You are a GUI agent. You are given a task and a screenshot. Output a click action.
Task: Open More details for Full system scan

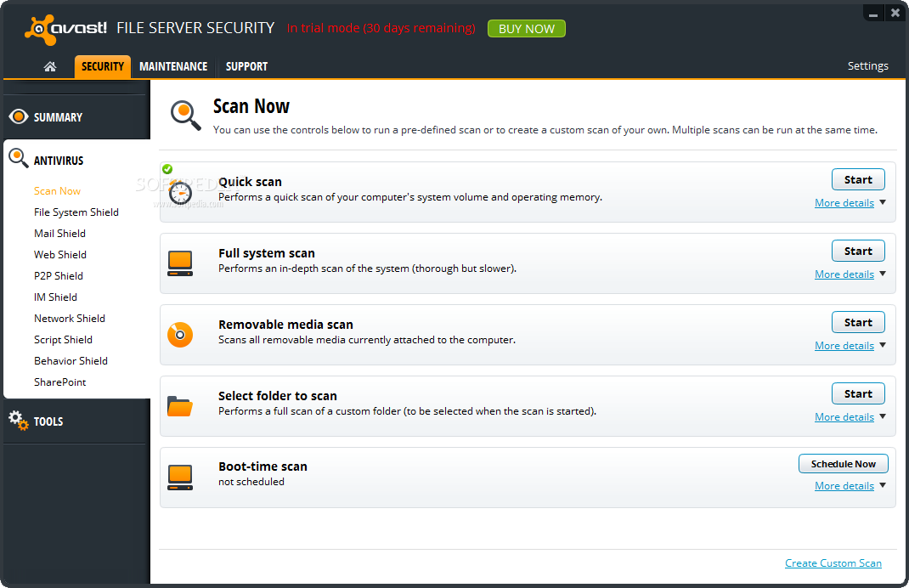pyautogui.click(x=844, y=274)
